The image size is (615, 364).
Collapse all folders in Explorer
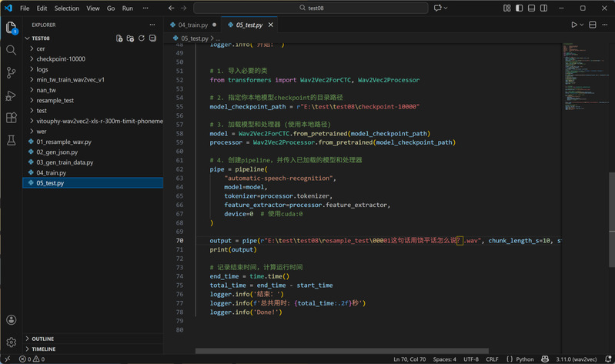coord(152,38)
